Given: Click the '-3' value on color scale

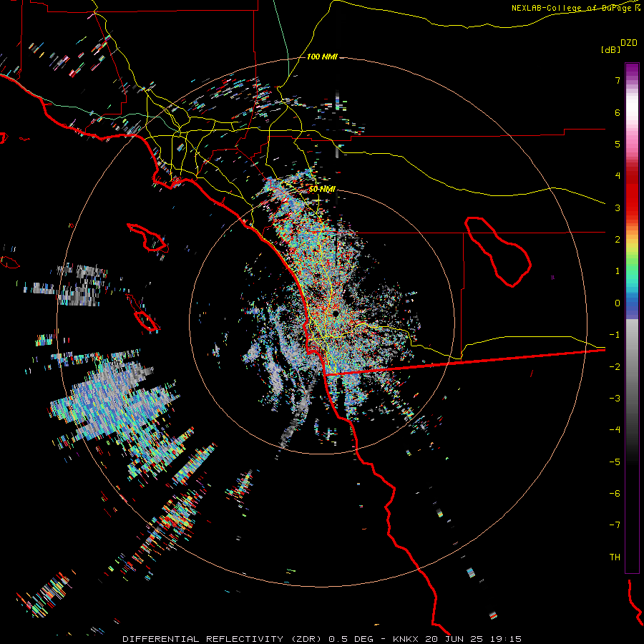Looking at the screenshot, I should 615,398.
